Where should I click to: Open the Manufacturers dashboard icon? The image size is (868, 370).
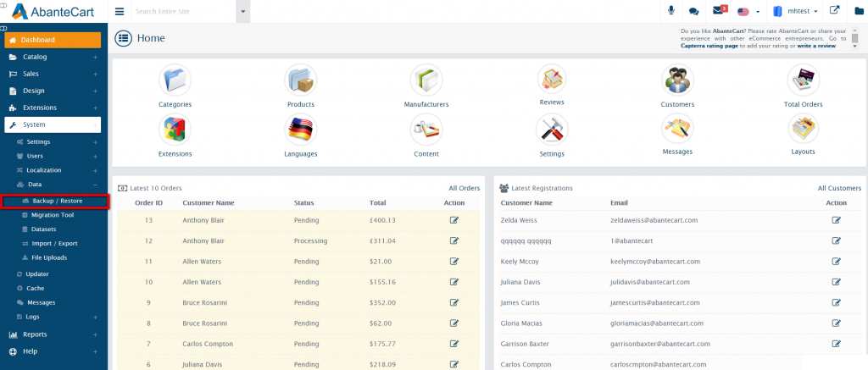click(x=426, y=80)
